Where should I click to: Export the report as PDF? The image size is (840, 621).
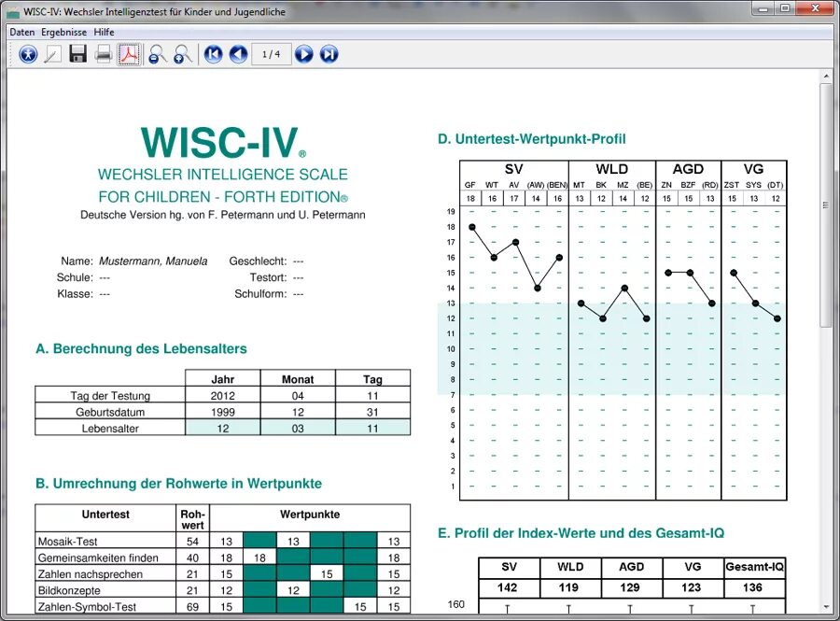(129, 54)
